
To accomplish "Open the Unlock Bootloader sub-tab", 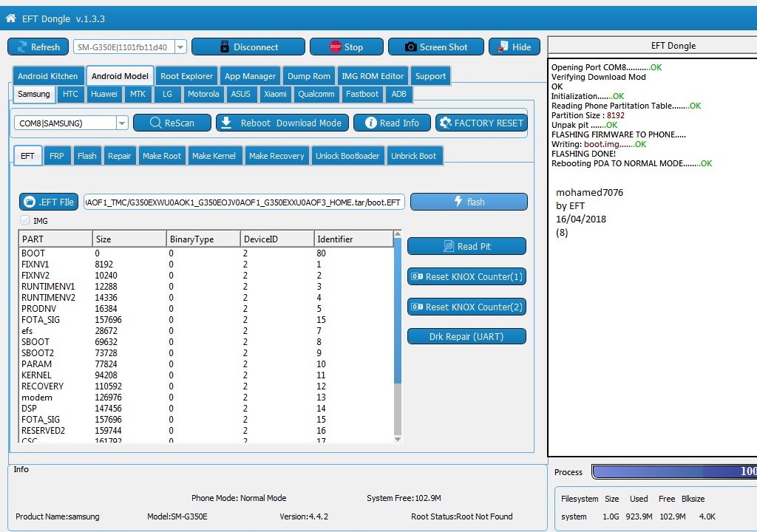I will 347,155.
